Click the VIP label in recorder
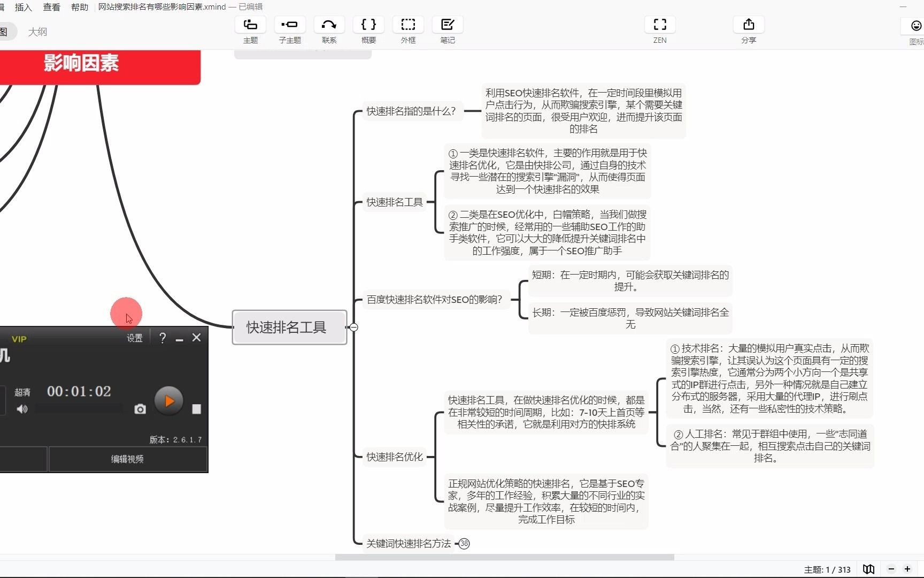The height and width of the screenshot is (578, 924). 19,339
